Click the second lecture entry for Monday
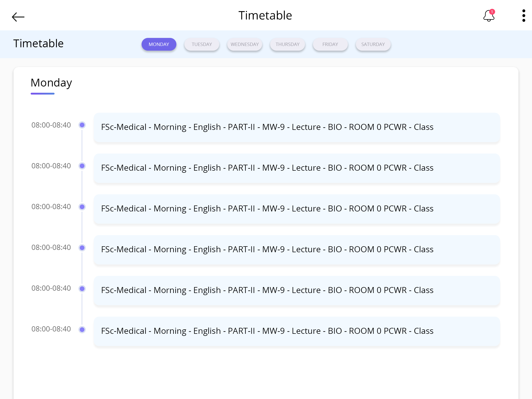This screenshot has height=399, width=532. tap(297, 168)
